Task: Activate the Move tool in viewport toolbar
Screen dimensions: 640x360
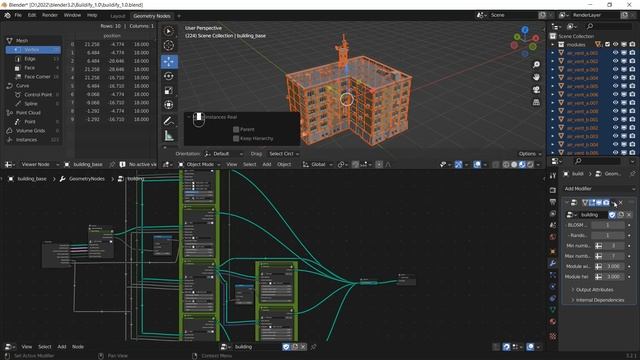Action: tap(169, 61)
